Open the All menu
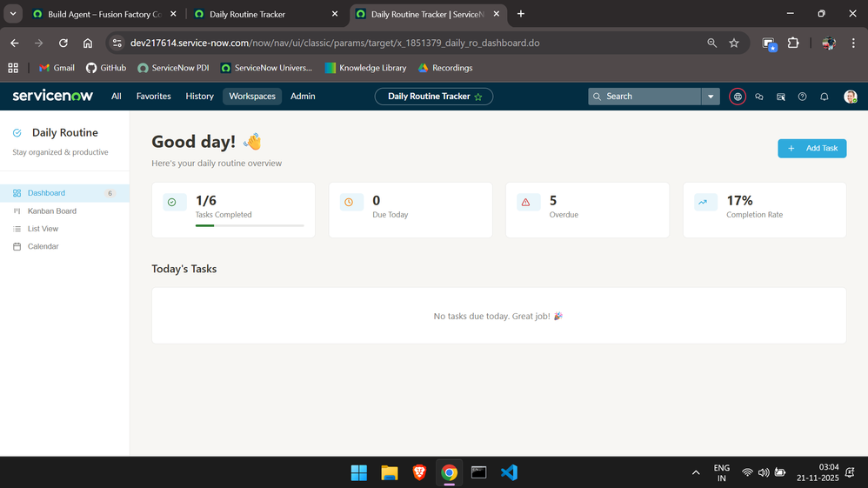Screen dimensions: 868x488 click(x=117, y=97)
